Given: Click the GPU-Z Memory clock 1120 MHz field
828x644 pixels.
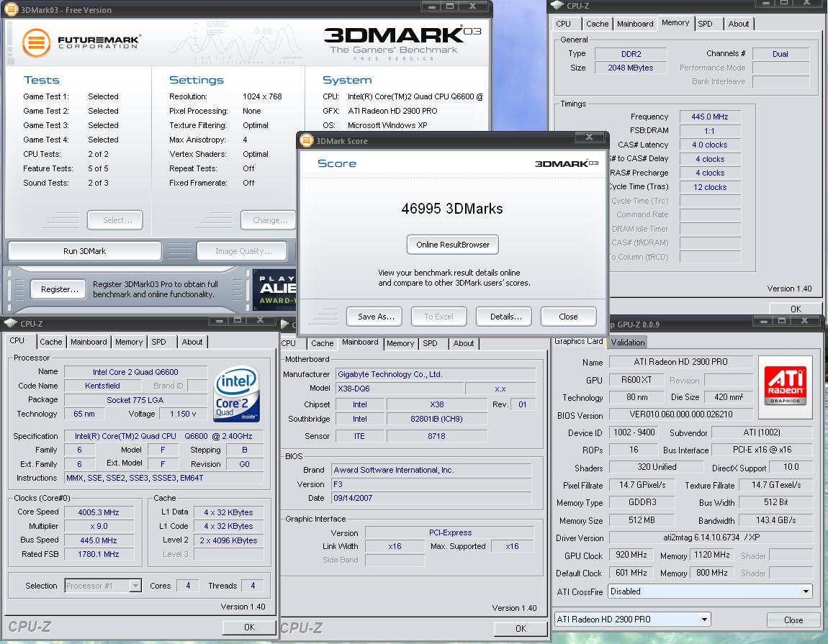Looking at the screenshot, I should [711, 555].
